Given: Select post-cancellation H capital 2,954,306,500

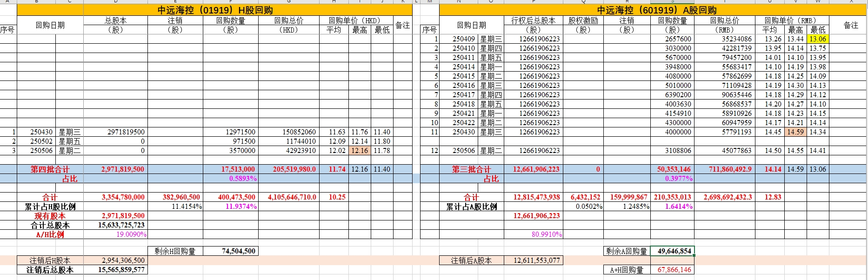Looking at the screenshot, I should pyautogui.click(x=115, y=260).
